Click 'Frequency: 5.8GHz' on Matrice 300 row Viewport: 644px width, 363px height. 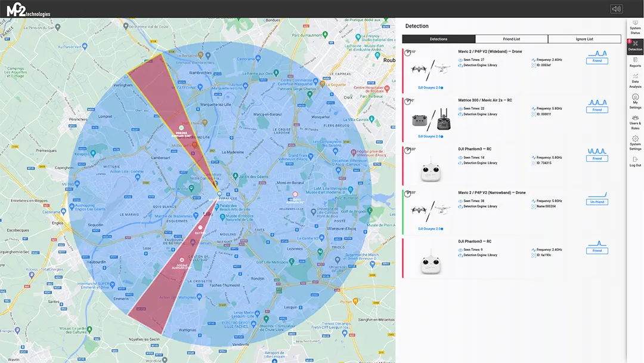549,109
